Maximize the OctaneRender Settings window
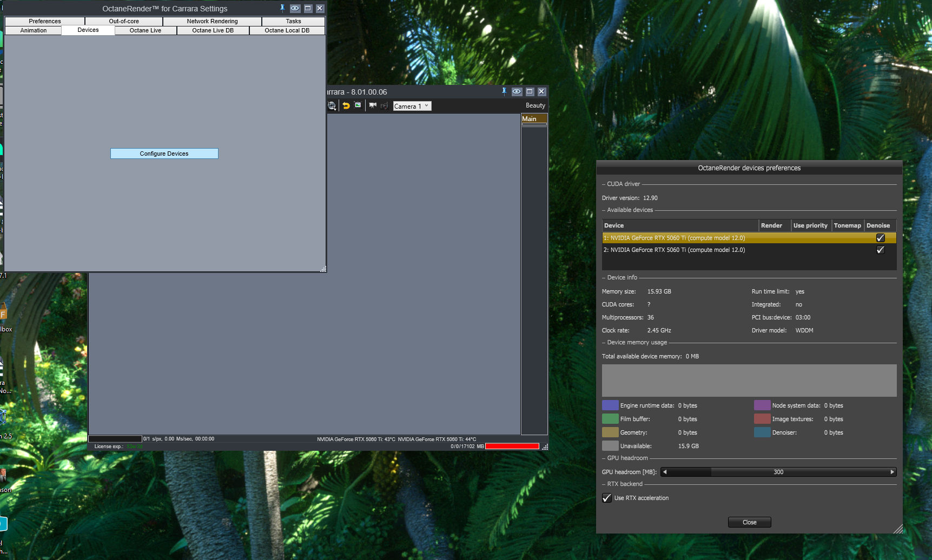The image size is (932, 560). [x=308, y=8]
